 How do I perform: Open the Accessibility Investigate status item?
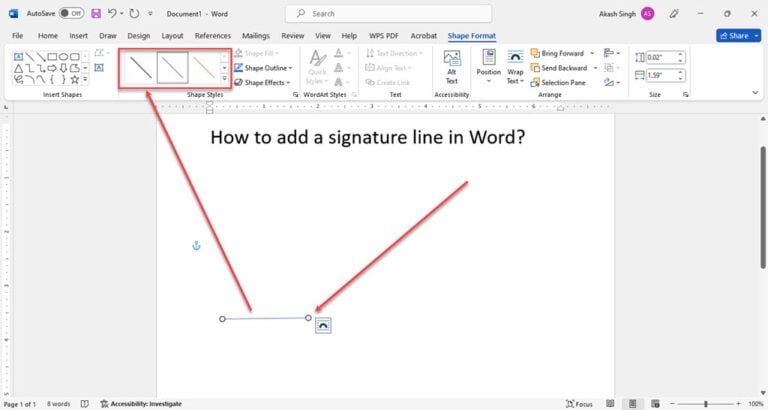point(141,404)
